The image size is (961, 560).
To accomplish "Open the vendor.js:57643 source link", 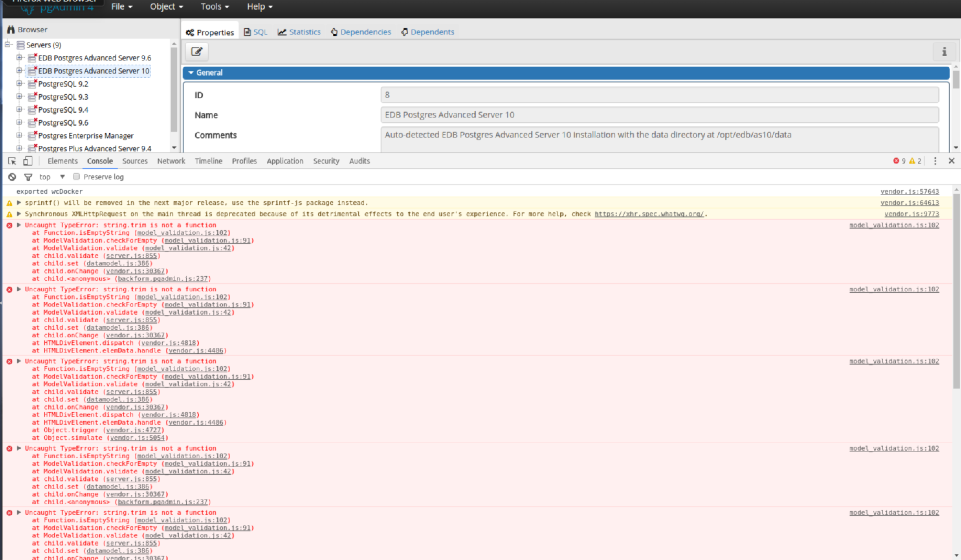I will click(x=909, y=191).
